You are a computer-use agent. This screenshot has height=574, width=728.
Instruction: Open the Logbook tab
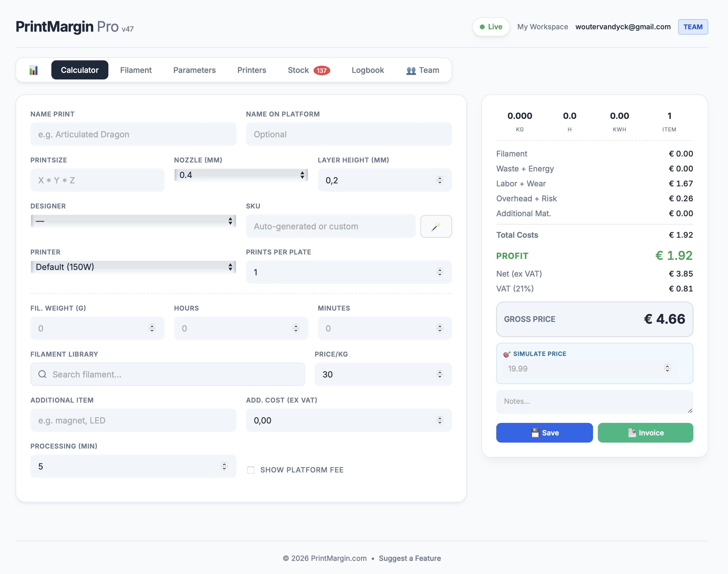(368, 70)
